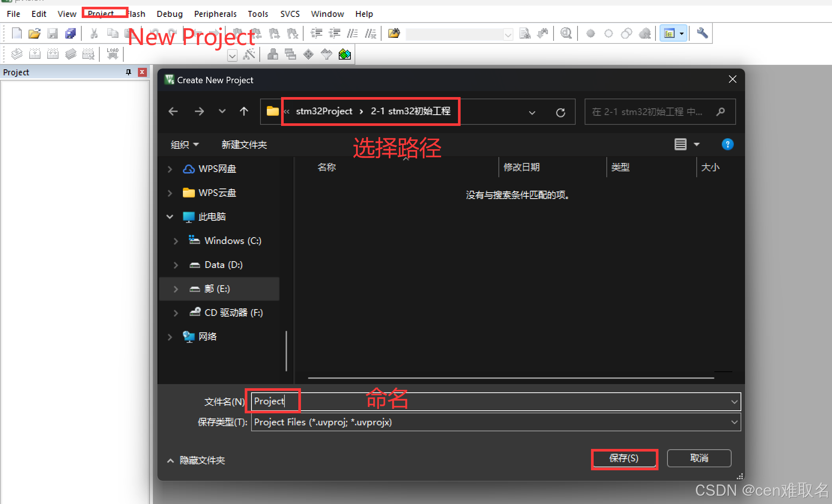Click the 取消 cancel button

tap(699, 458)
